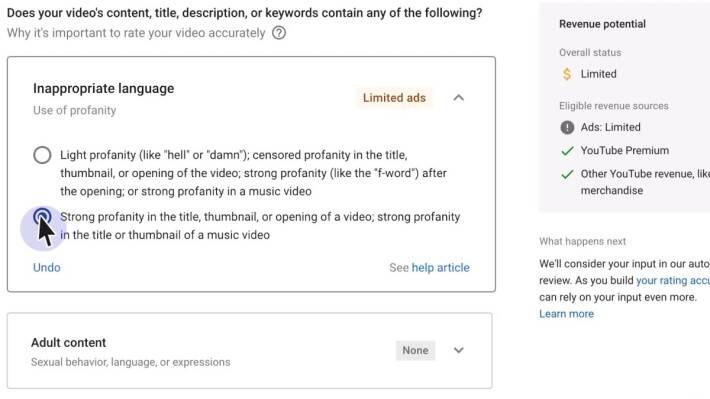Open the question mark help icon
The height and width of the screenshot is (399, 710).
coord(279,33)
